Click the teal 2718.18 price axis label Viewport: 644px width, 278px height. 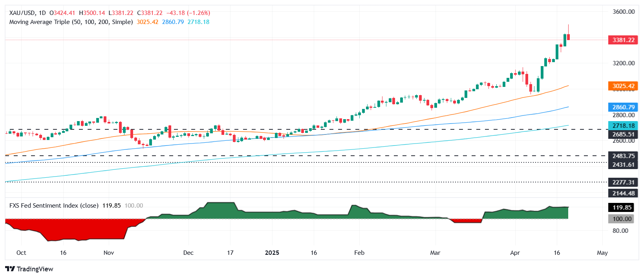click(623, 126)
